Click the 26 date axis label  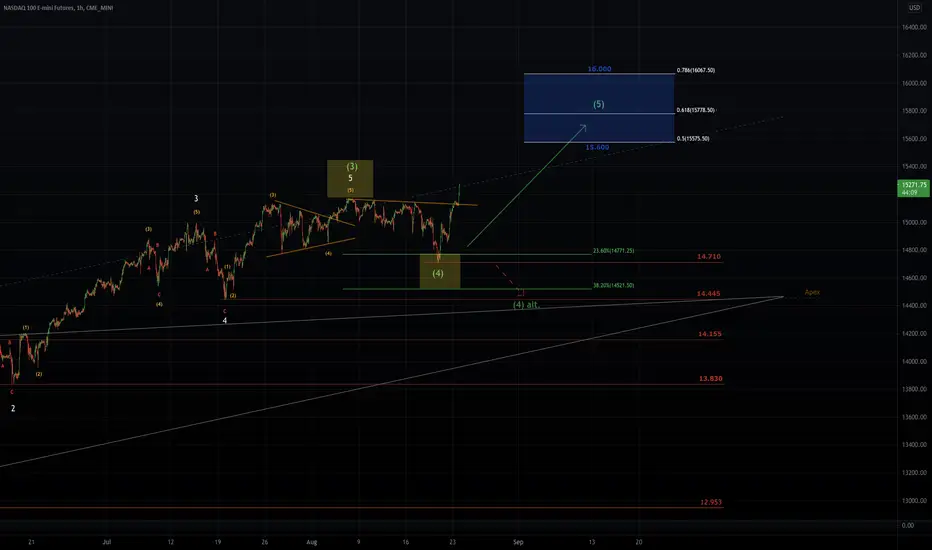point(265,542)
